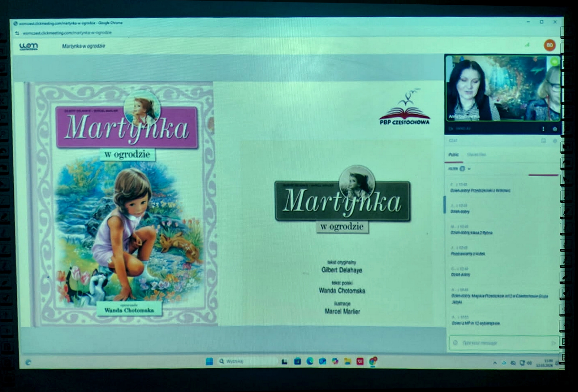Open the video panel three-dot menu

coord(543,129)
